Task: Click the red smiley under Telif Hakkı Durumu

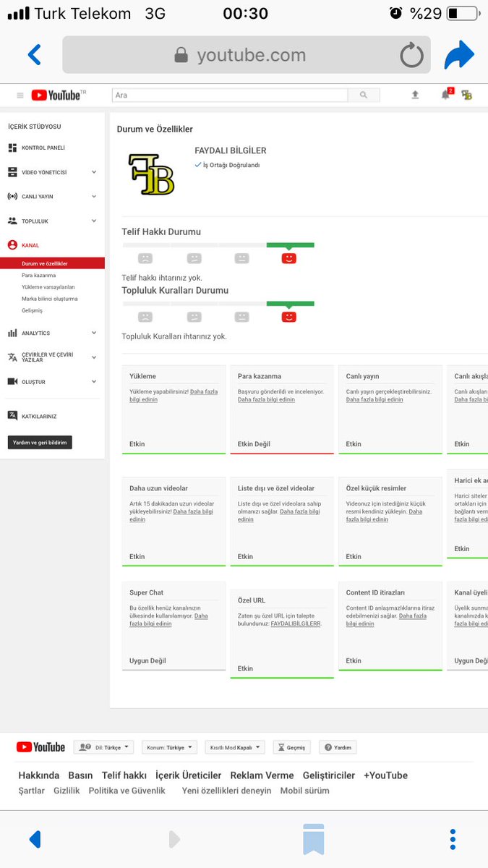Action: pyautogui.click(x=288, y=258)
